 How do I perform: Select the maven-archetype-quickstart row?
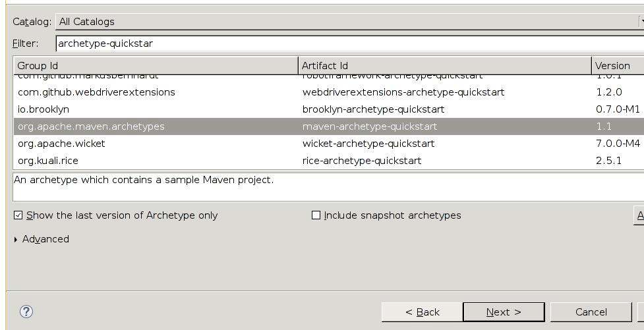click(370, 126)
